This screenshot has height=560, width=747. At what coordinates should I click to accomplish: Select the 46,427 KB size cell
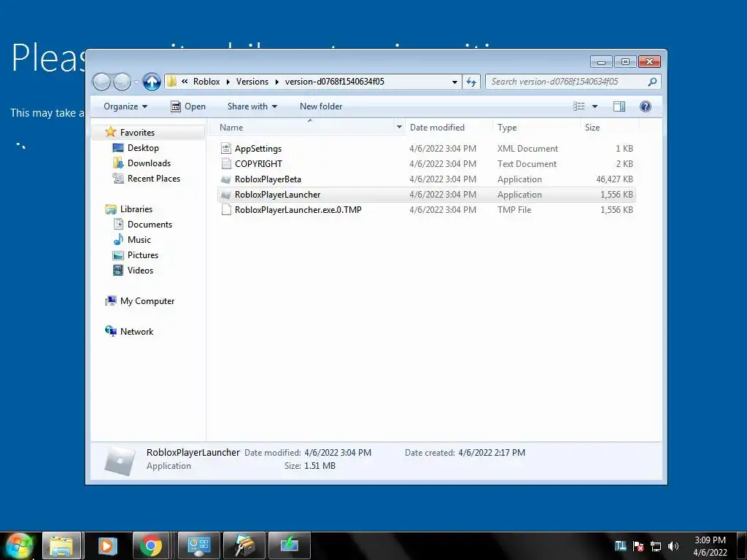coord(614,179)
